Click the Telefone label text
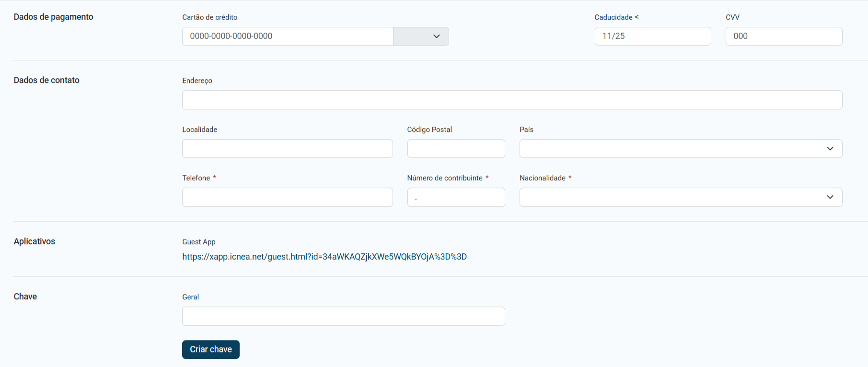 (x=196, y=178)
